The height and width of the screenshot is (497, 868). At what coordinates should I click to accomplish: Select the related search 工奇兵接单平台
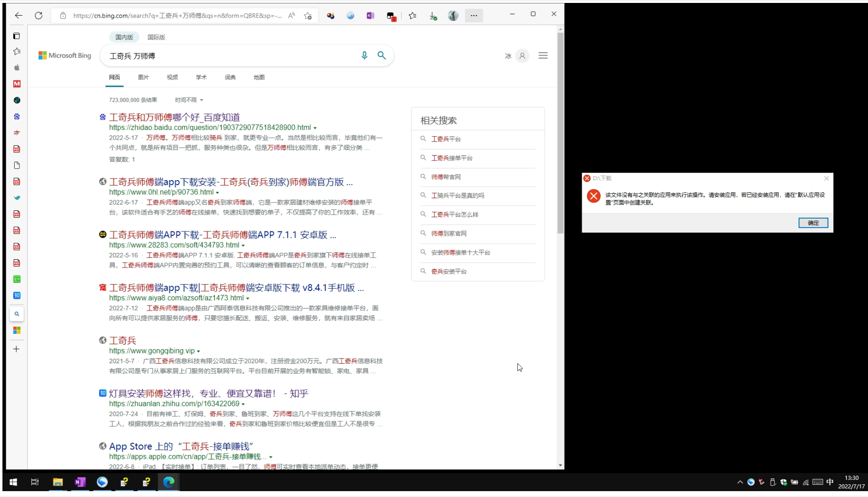[452, 158]
